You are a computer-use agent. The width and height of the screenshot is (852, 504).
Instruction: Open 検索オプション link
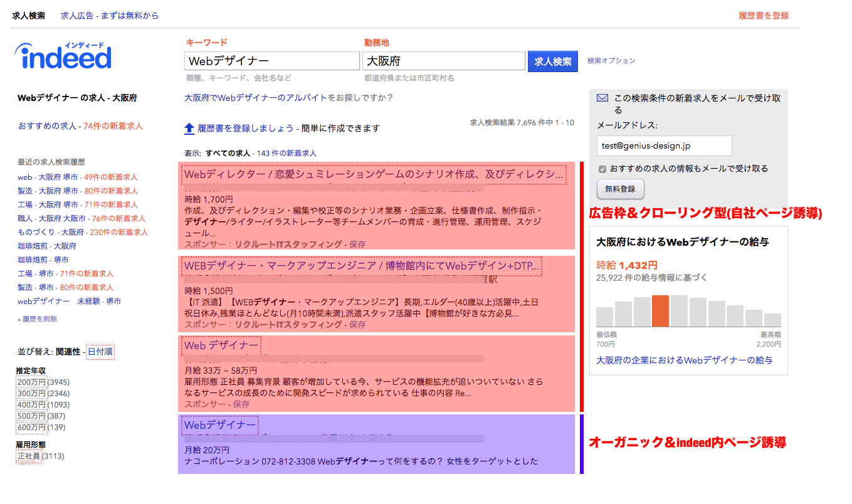click(611, 61)
